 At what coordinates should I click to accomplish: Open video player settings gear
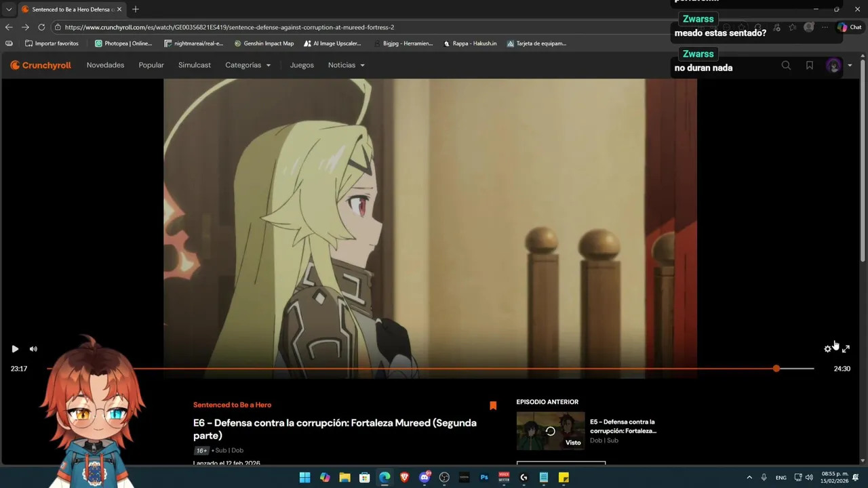(x=827, y=349)
